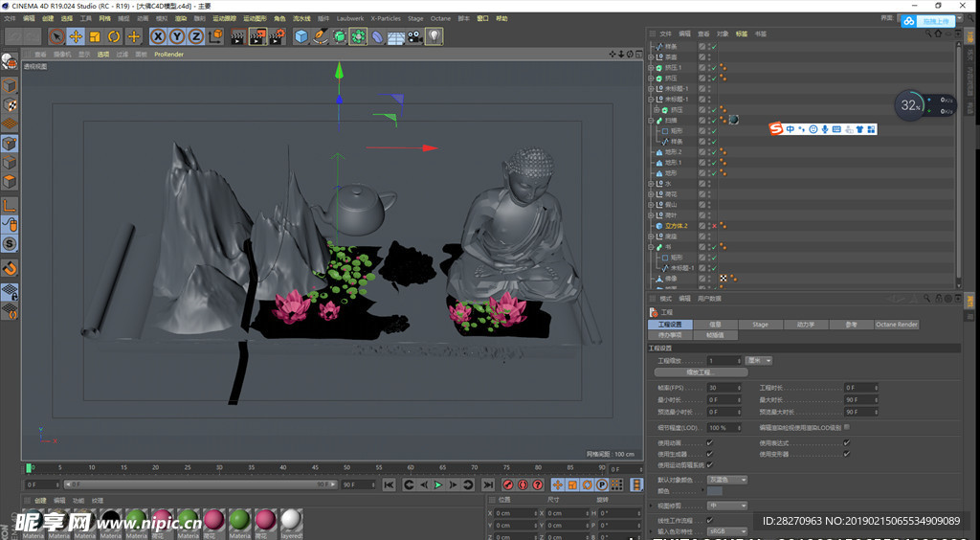Screen dimensions: 980x540
Task: Toggle the 使用动画 checkbox
Action: pos(709,443)
